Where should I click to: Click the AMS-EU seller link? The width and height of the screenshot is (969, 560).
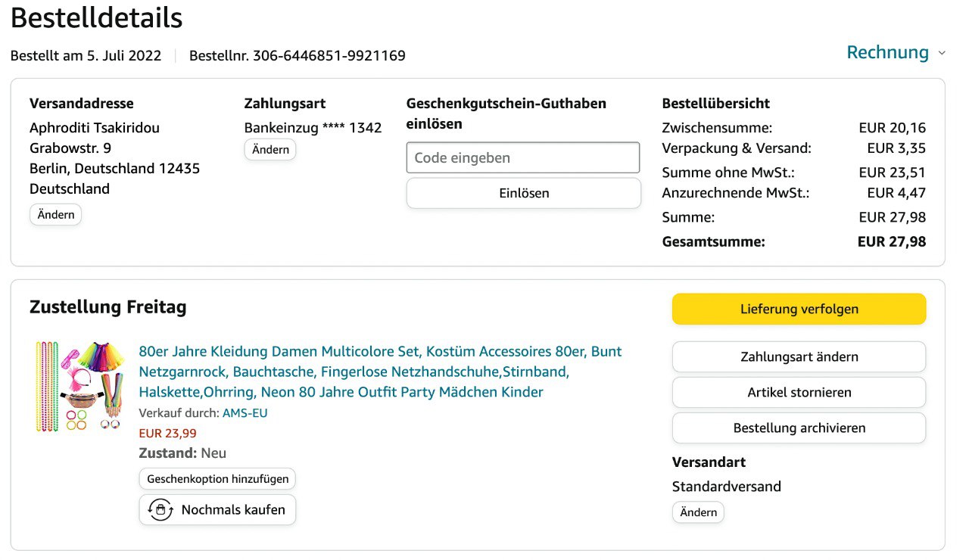(245, 413)
